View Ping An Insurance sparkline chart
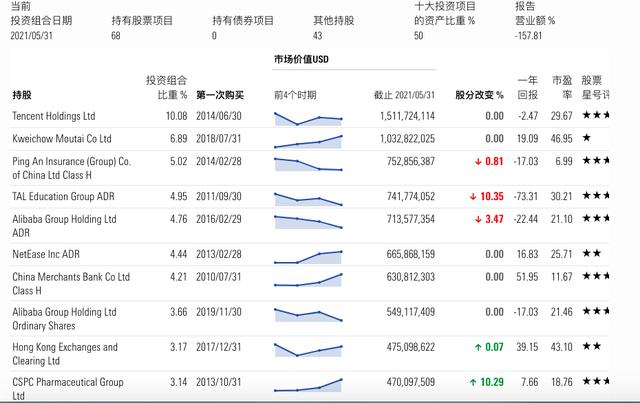 308,164
